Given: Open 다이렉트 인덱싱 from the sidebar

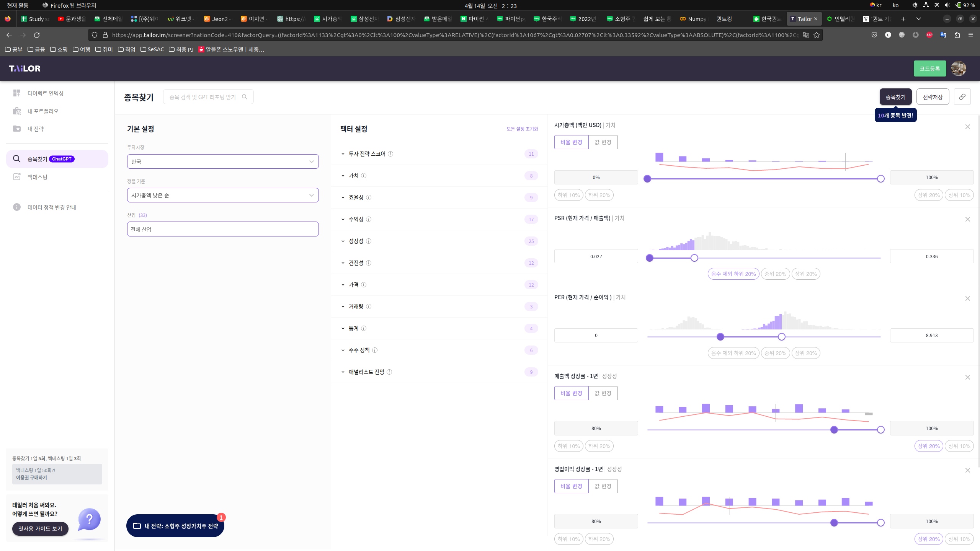Looking at the screenshot, I should pos(45,93).
